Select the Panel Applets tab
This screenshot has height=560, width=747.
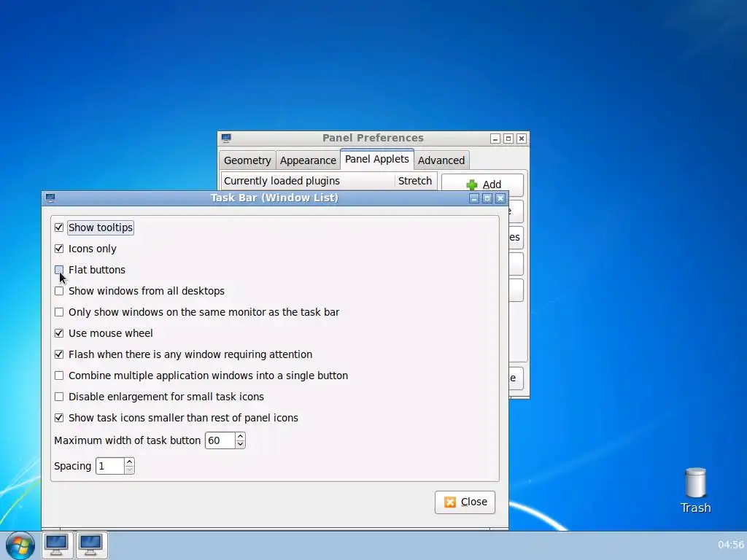377,159
